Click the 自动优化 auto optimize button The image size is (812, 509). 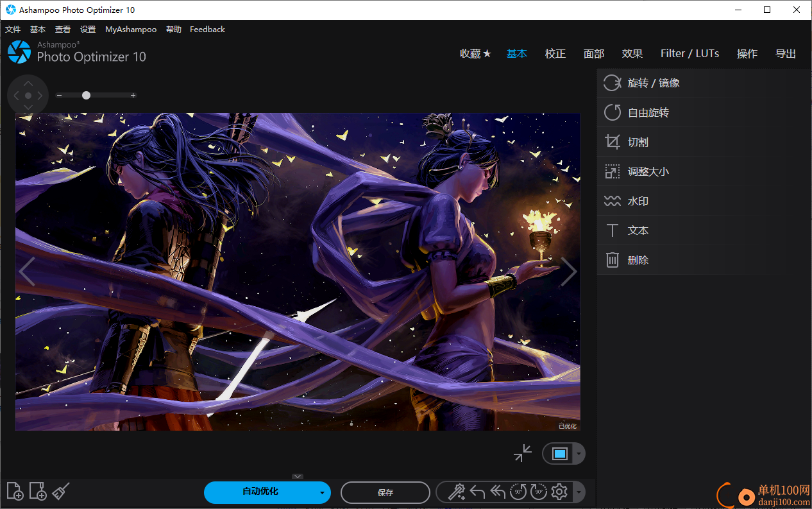click(x=260, y=492)
